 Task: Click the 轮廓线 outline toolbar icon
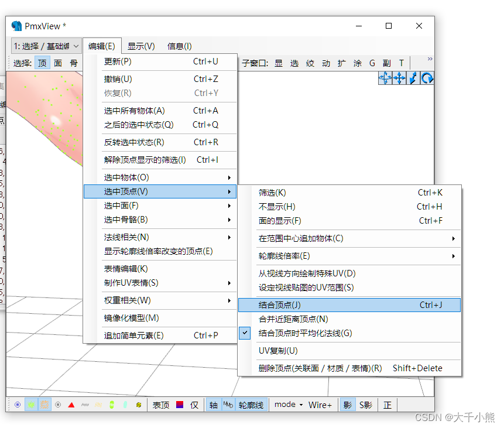(251, 405)
